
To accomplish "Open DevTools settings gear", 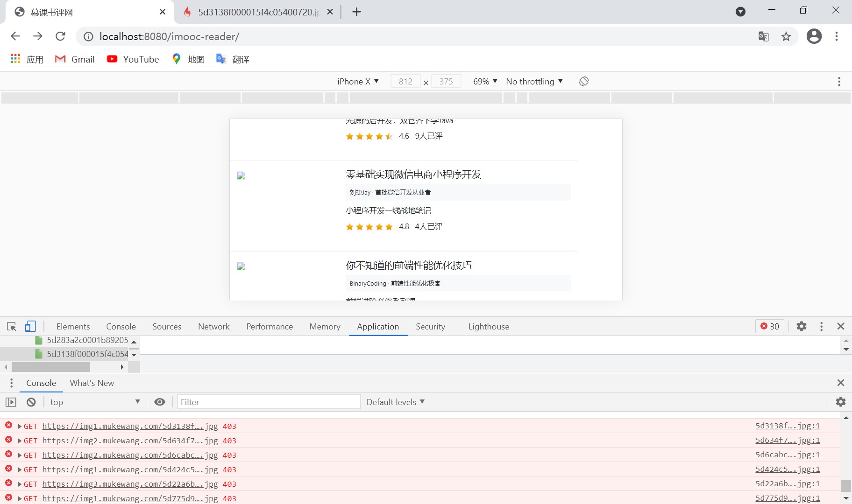I will [802, 326].
